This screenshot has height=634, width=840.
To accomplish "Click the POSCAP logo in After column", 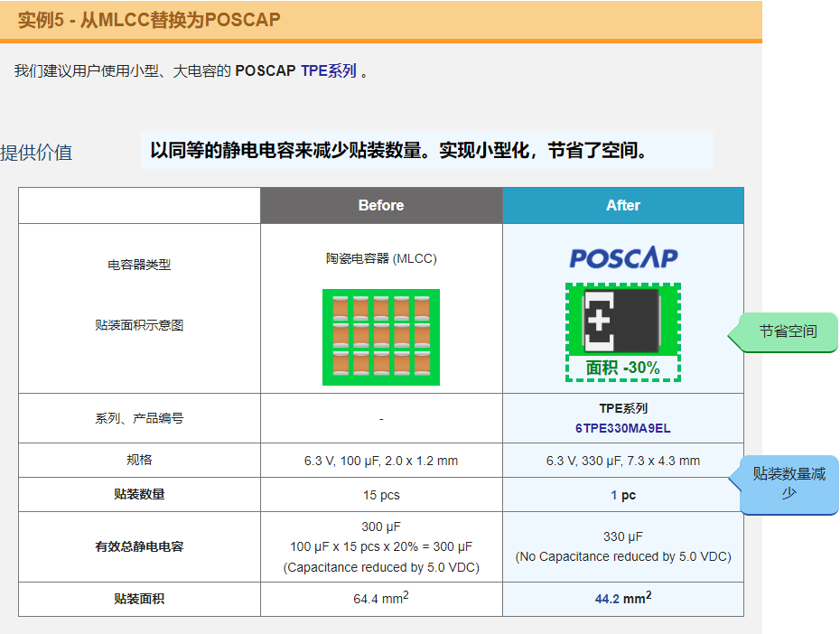I will tap(623, 257).
